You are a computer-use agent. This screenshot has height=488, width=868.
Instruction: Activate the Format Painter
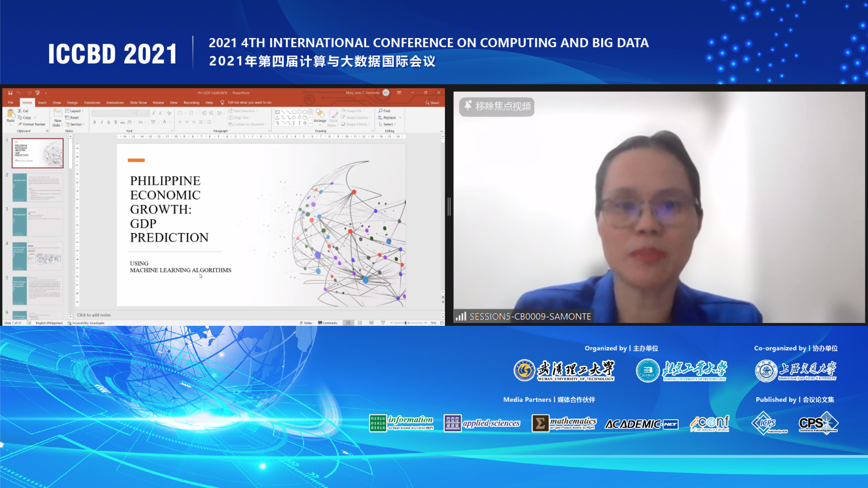click(32, 124)
